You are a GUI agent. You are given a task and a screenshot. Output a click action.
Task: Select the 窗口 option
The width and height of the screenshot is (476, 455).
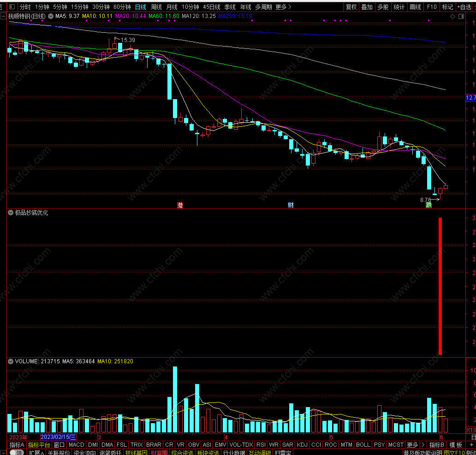(x=59, y=445)
